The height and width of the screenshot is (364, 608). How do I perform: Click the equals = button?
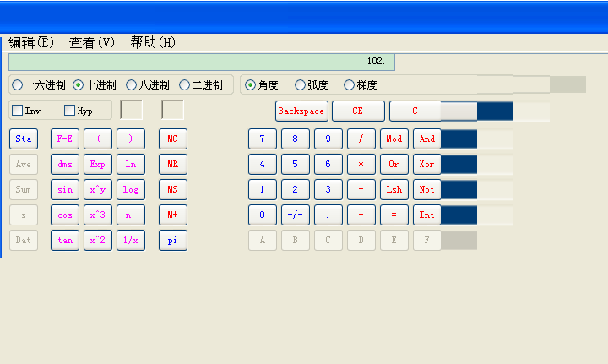[394, 215]
